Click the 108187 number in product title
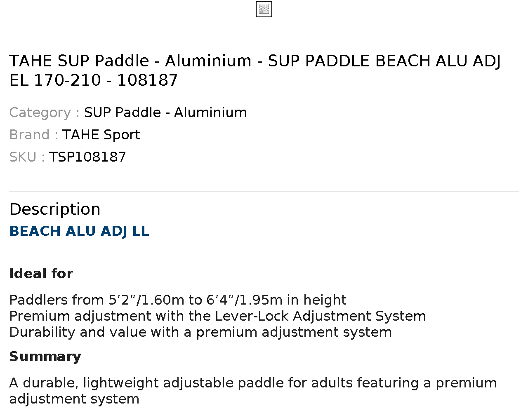The width and height of the screenshot is (528, 420). [147, 80]
